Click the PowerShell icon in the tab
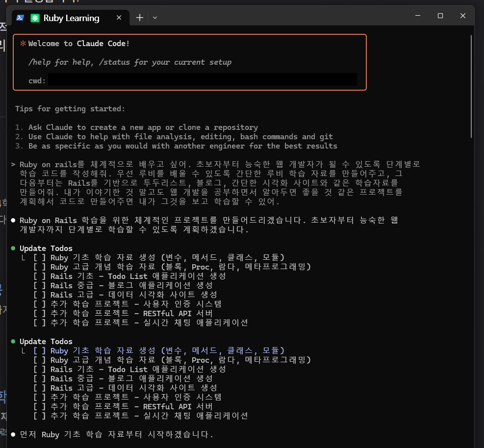 pyautogui.click(x=20, y=18)
